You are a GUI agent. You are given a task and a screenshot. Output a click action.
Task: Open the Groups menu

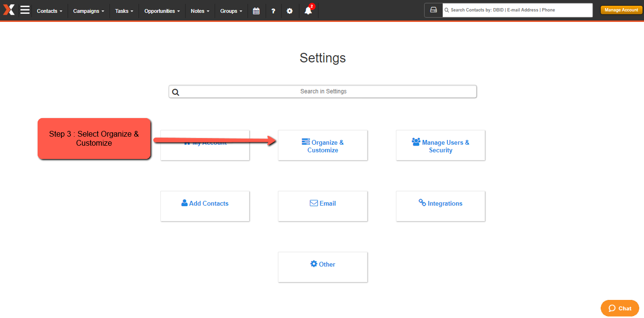tap(231, 11)
